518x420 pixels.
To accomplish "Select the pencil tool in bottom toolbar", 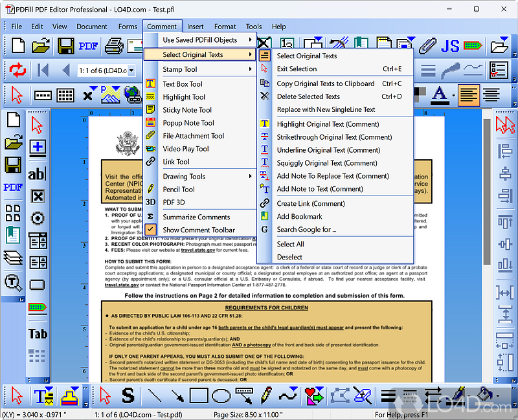I will pos(266,395).
